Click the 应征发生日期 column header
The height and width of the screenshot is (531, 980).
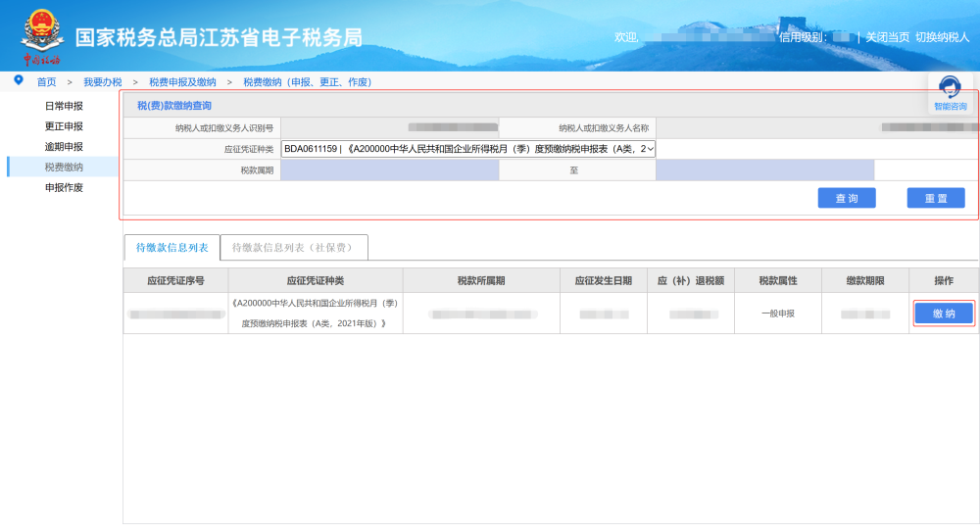(604, 280)
